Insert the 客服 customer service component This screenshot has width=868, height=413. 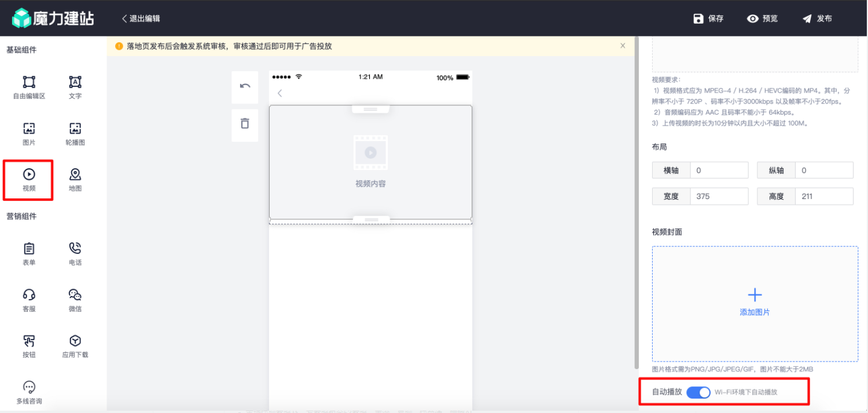29,296
